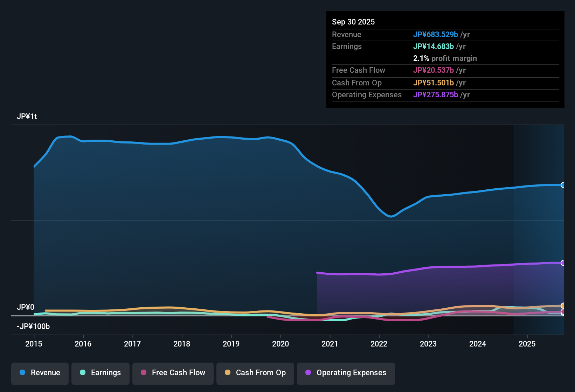Click the 2.1% profit margin text
Screen dimensions: 575x392
pos(445,58)
